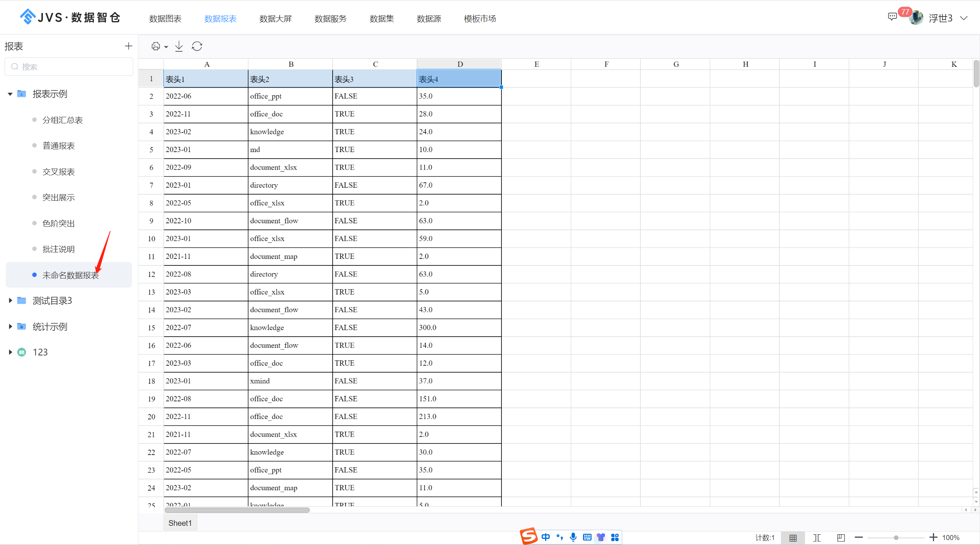Open the print options dropdown arrow
The image size is (980, 545).
coord(166,47)
